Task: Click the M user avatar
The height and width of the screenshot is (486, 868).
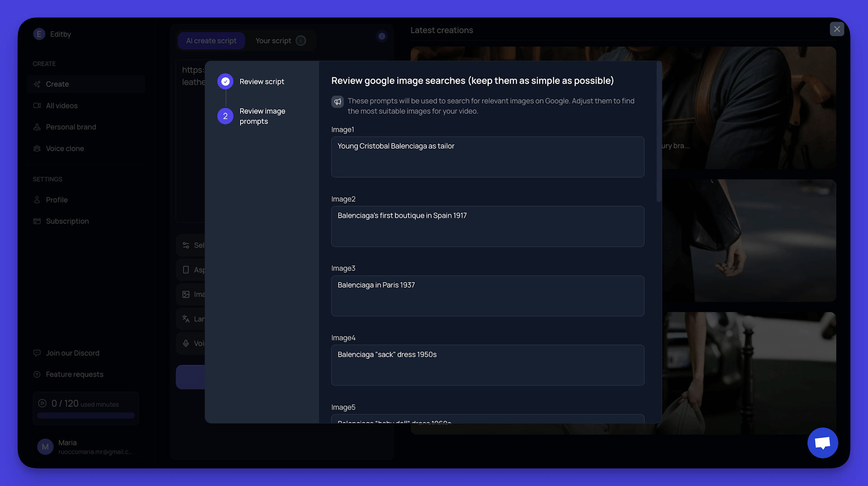Action: (45, 447)
